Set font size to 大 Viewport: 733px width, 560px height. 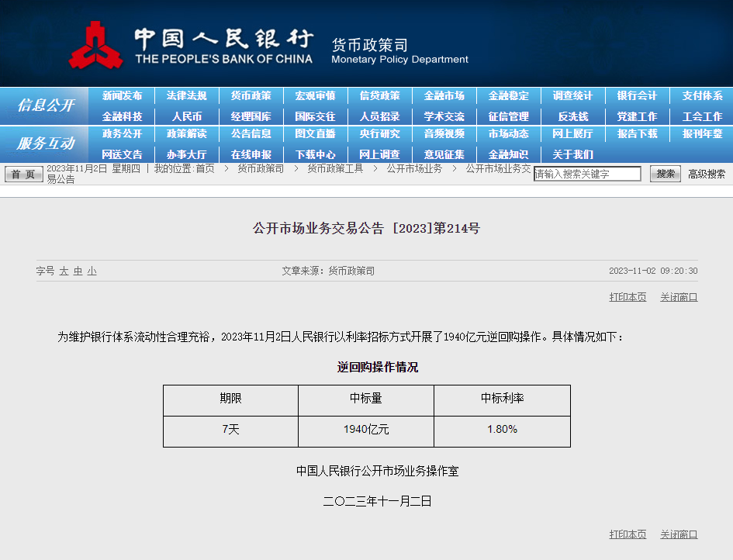tap(64, 271)
